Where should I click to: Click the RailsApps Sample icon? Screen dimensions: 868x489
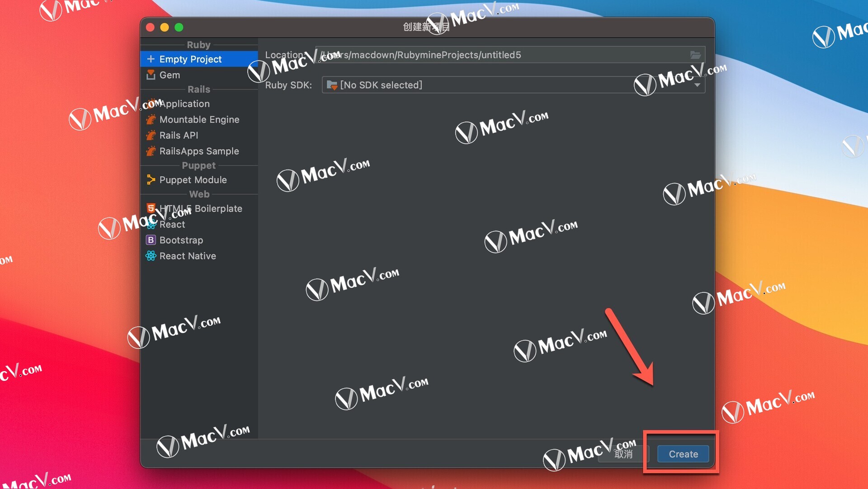pos(151,151)
